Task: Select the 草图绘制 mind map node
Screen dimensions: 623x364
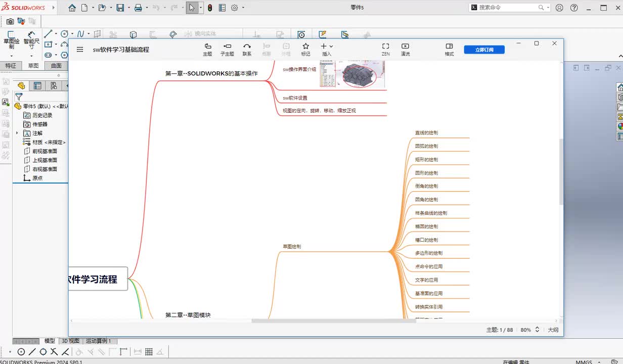Action: click(292, 246)
